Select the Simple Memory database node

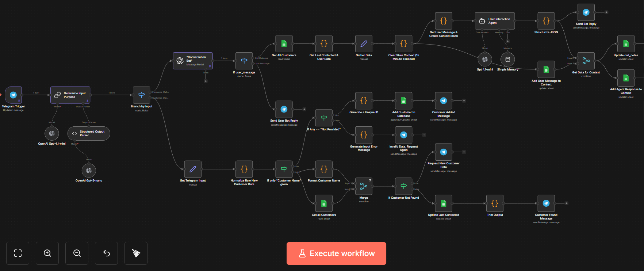[507, 60]
